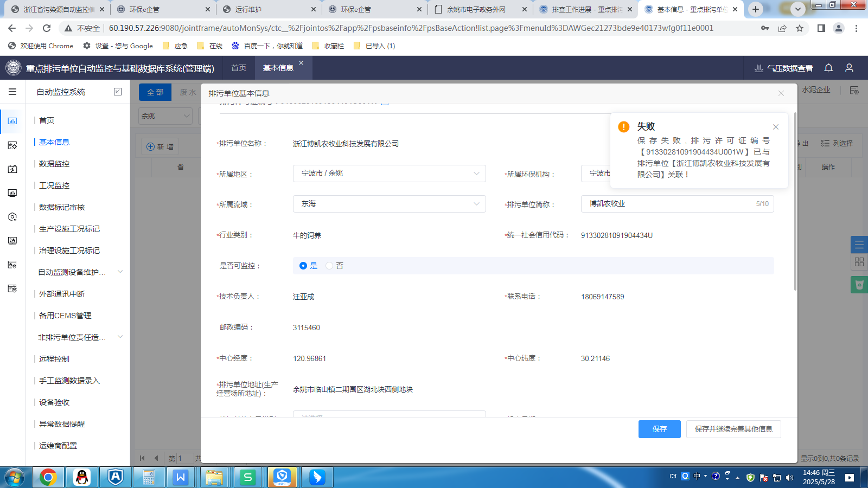Open the calculator taskbar icon
Screen dimensions: 868x488
pyautogui.click(x=148, y=477)
